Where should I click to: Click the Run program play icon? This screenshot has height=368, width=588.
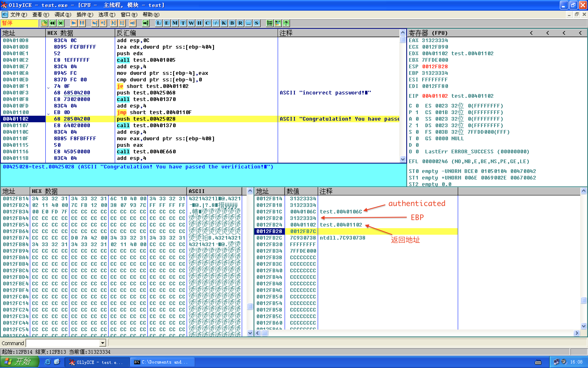coord(74,23)
